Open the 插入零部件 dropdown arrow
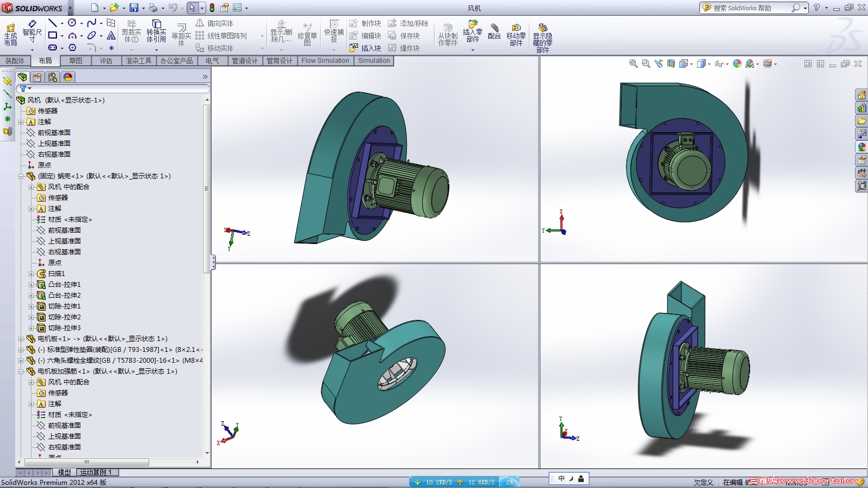The width and height of the screenshot is (868, 488). pyautogui.click(x=473, y=50)
